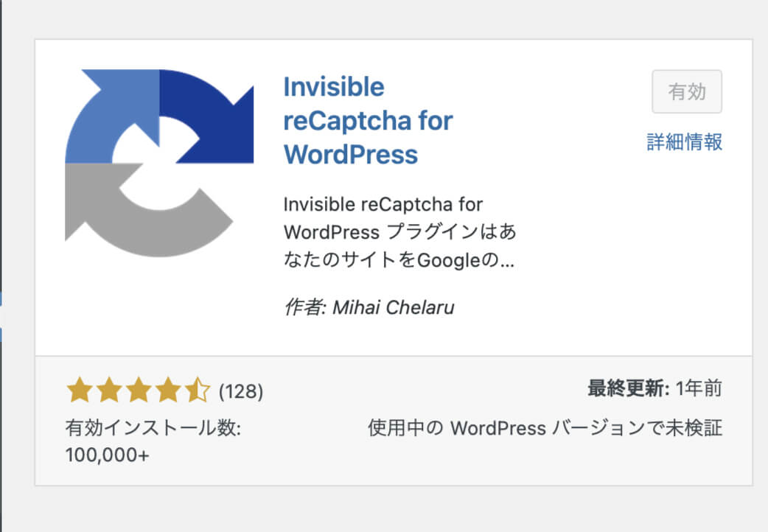Screen dimensions: 768x532
Task: Click the first rating star
Action: pos(79,391)
